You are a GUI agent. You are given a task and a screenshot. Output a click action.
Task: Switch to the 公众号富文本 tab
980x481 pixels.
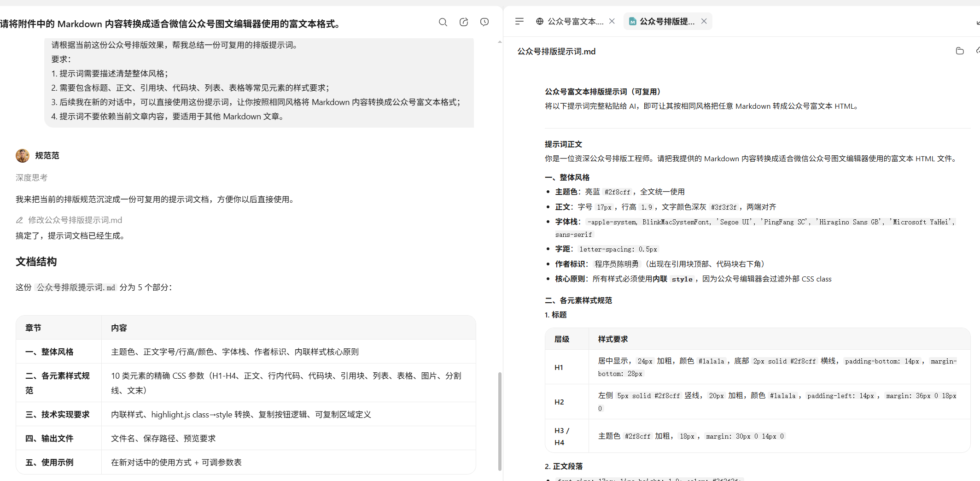(x=575, y=21)
